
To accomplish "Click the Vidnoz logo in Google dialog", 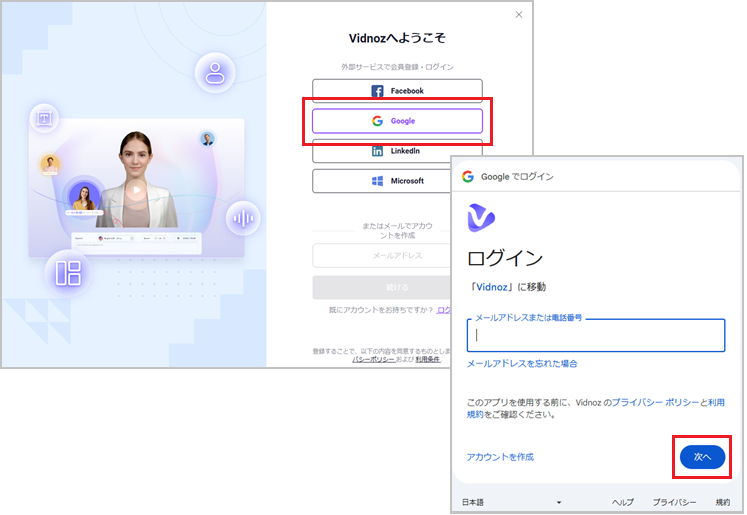I will coord(481,218).
